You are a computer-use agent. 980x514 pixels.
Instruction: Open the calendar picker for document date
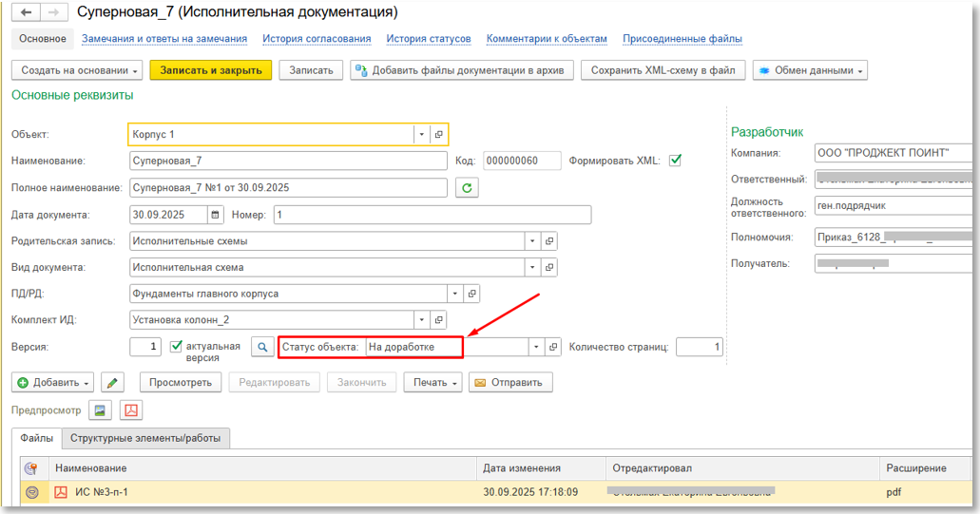click(215, 215)
